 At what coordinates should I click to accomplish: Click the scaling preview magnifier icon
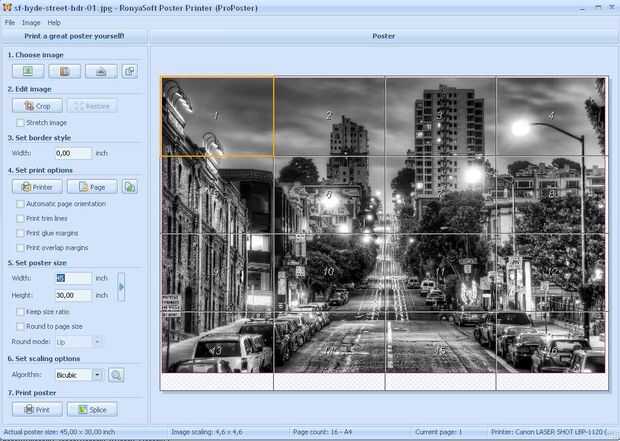point(116,375)
